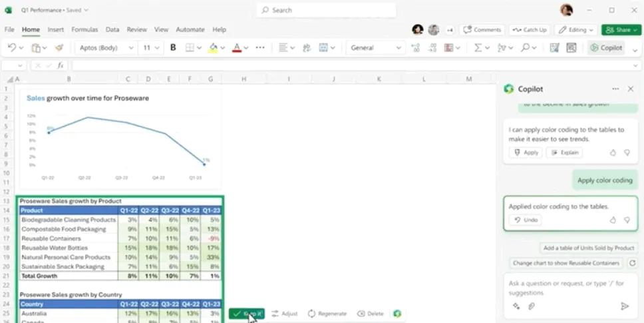Undo the applied color coding

tap(526, 220)
